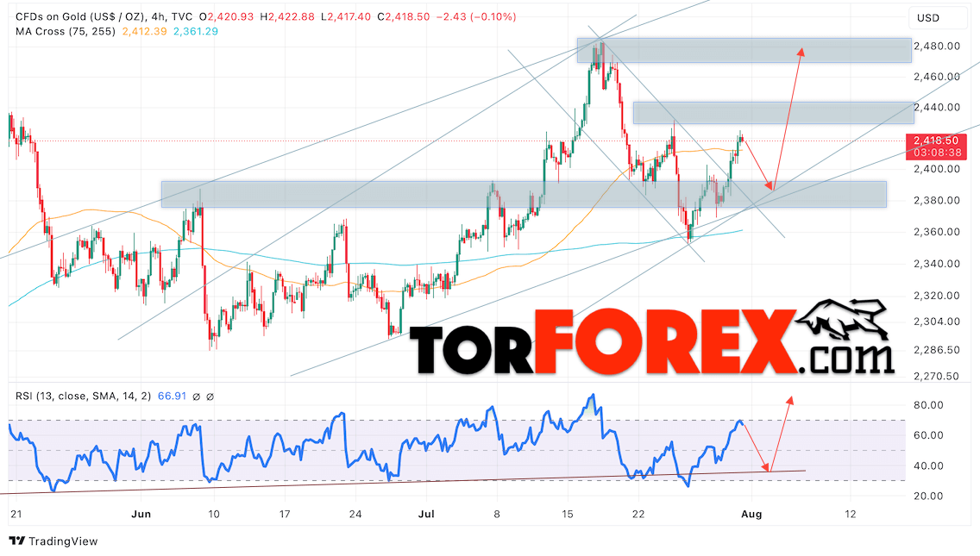Click the RSI value 66.91
The image size is (980, 556).
172,396
